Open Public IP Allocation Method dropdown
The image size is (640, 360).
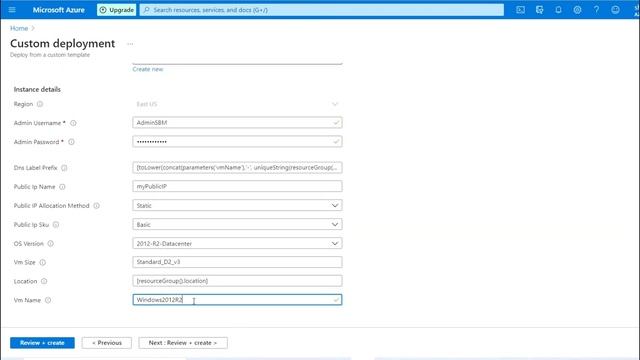click(237, 205)
